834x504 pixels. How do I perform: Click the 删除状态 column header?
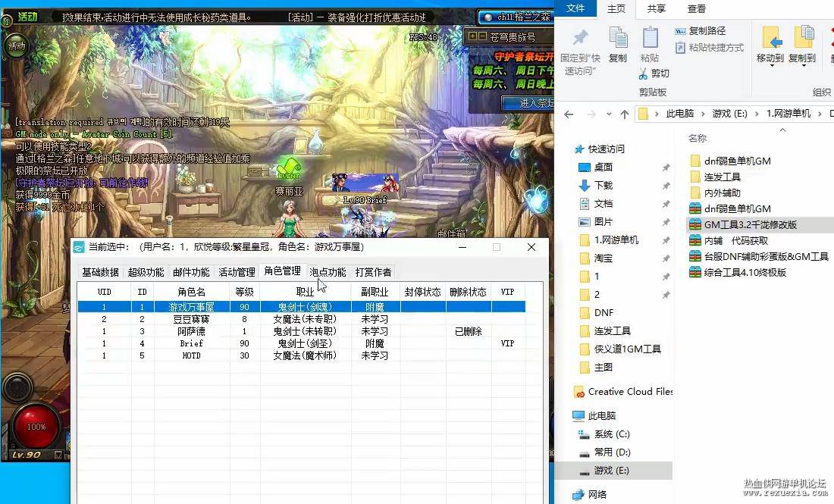tap(468, 292)
